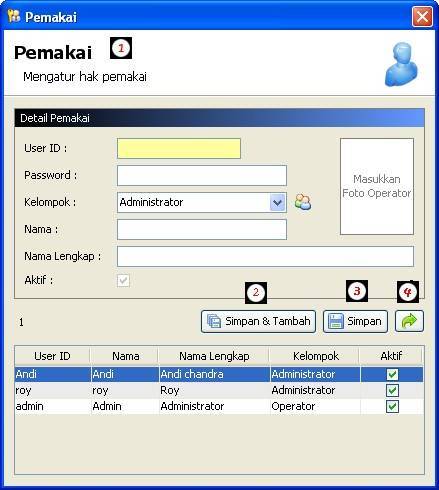Screen dimensions: 439x490
Task: Sort table by User ID column header
Action: (52, 356)
